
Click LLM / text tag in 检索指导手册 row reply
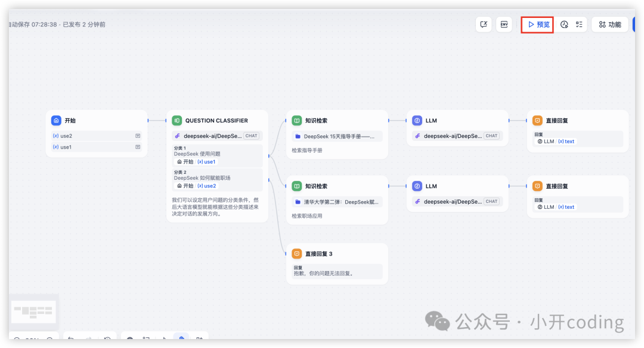(556, 141)
